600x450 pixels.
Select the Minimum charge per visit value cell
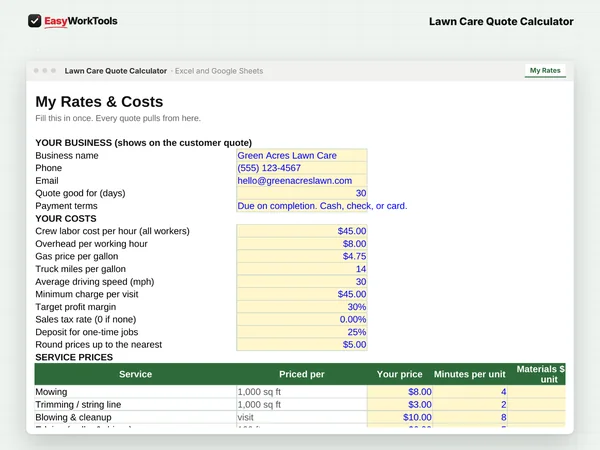pos(302,294)
